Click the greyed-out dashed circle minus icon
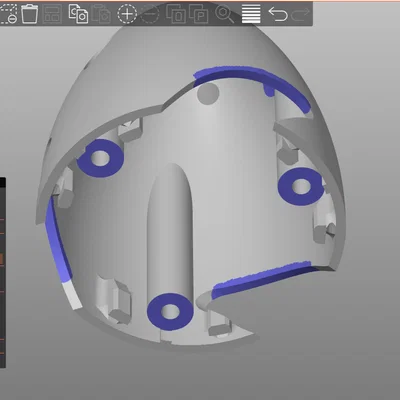 coord(150,14)
